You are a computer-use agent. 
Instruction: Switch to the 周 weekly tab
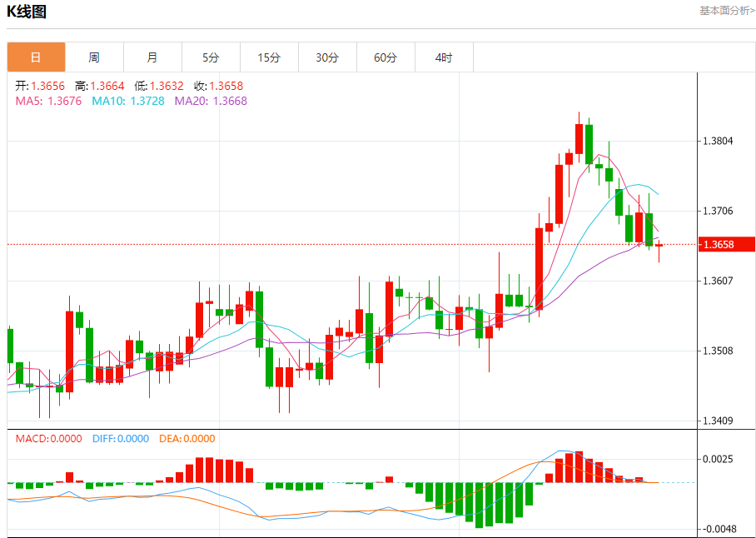click(x=95, y=57)
